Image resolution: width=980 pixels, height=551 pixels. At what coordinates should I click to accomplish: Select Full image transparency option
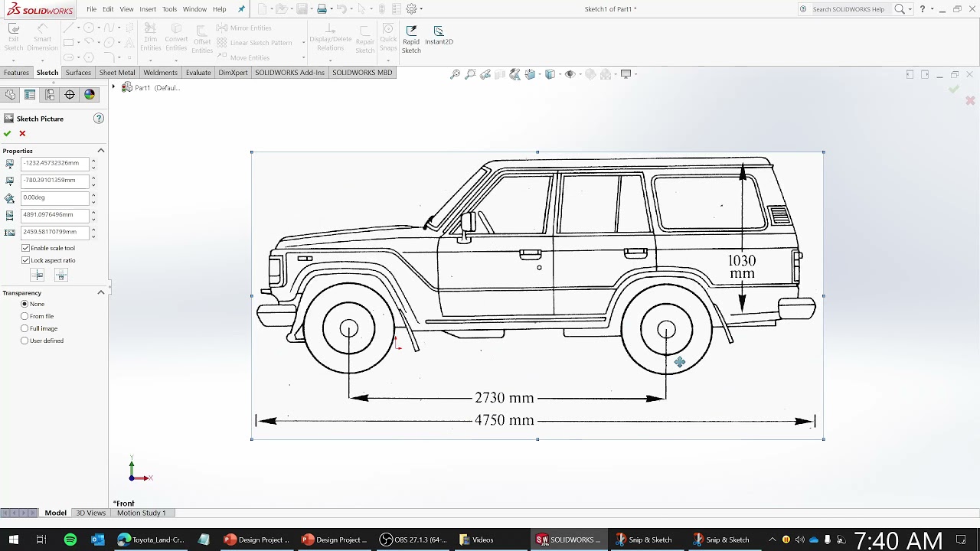24,328
